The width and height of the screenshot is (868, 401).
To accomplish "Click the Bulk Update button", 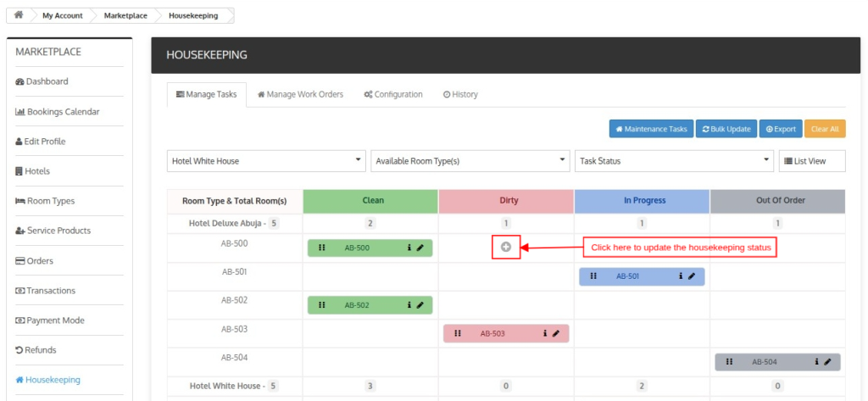I will click(726, 129).
